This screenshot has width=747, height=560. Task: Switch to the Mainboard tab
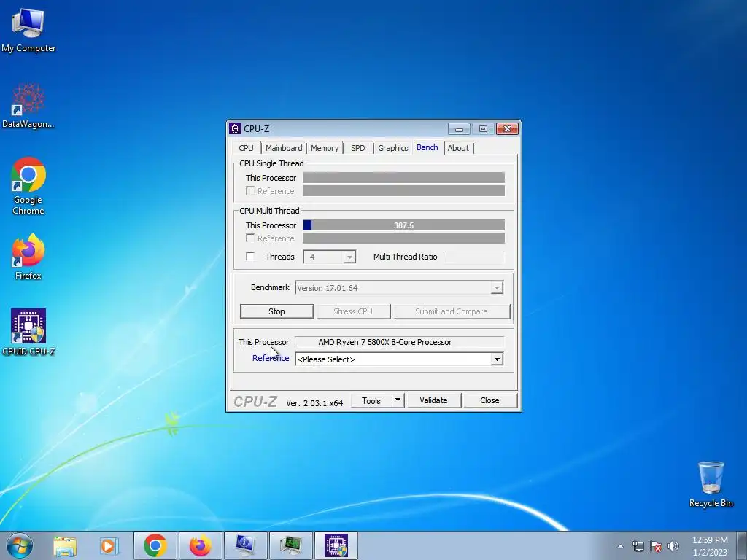pos(284,148)
